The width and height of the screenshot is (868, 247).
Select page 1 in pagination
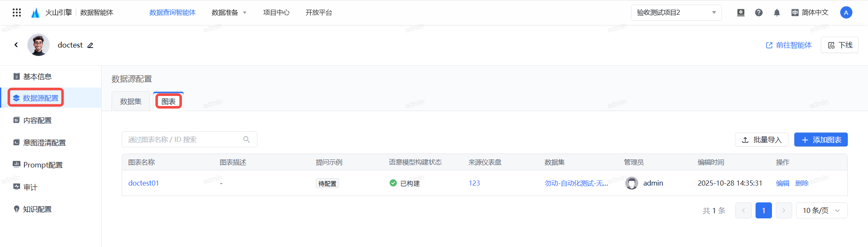[x=764, y=210]
